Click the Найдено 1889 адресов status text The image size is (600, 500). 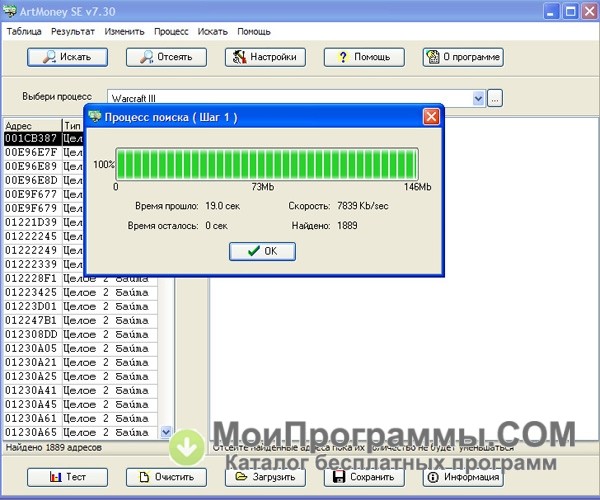pyautogui.click(x=54, y=448)
